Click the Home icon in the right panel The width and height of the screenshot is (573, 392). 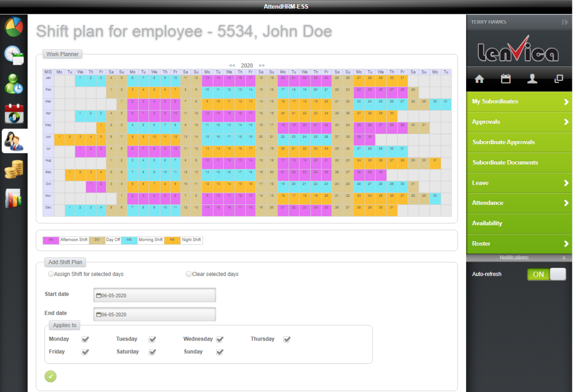coord(479,79)
